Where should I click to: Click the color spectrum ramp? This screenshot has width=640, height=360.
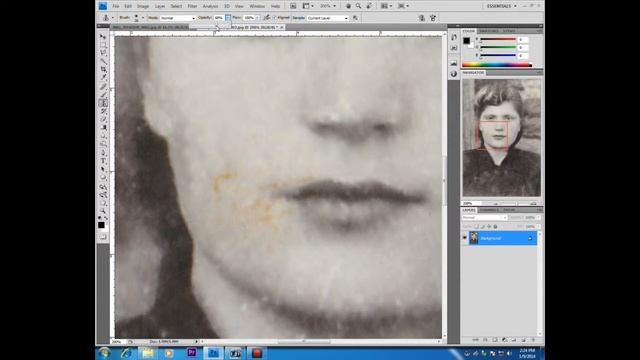(497, 65)
